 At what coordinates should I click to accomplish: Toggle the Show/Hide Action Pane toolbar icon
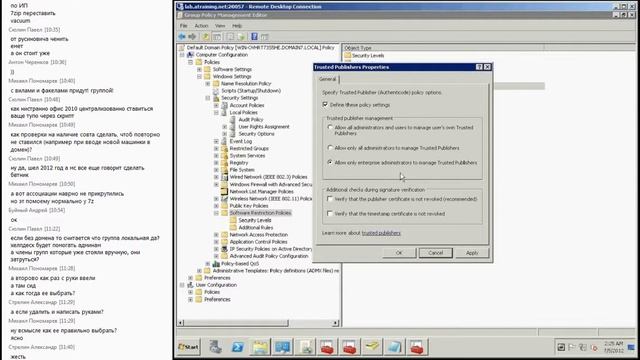point(264,37)
